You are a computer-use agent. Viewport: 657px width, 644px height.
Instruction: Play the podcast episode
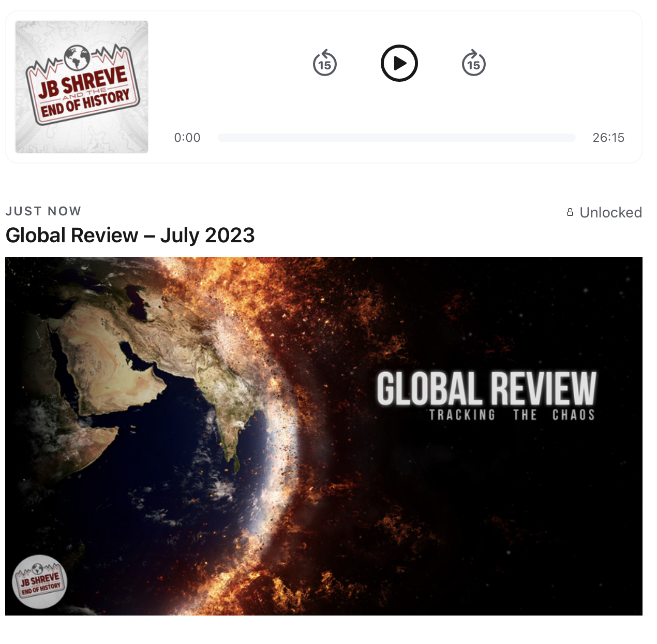point(399,63)
